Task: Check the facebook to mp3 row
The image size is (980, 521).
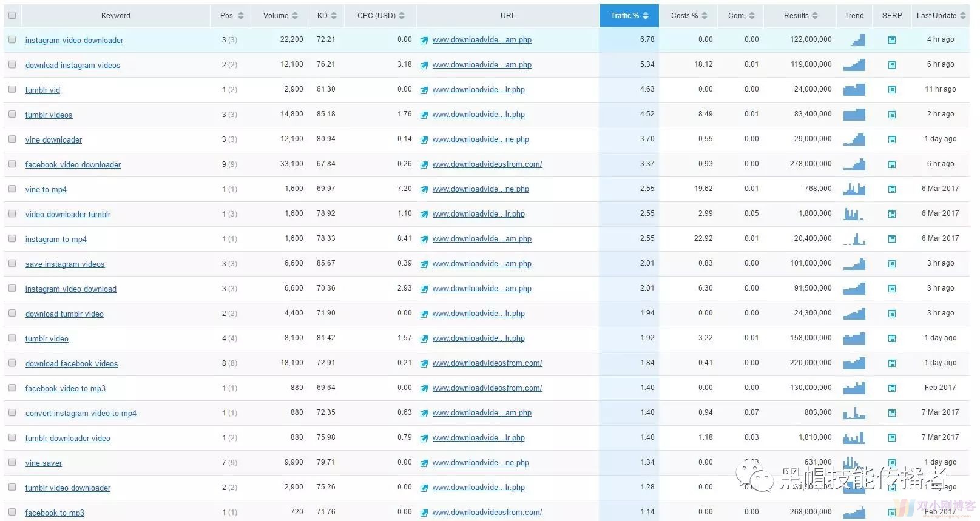Action: (12, 512)
